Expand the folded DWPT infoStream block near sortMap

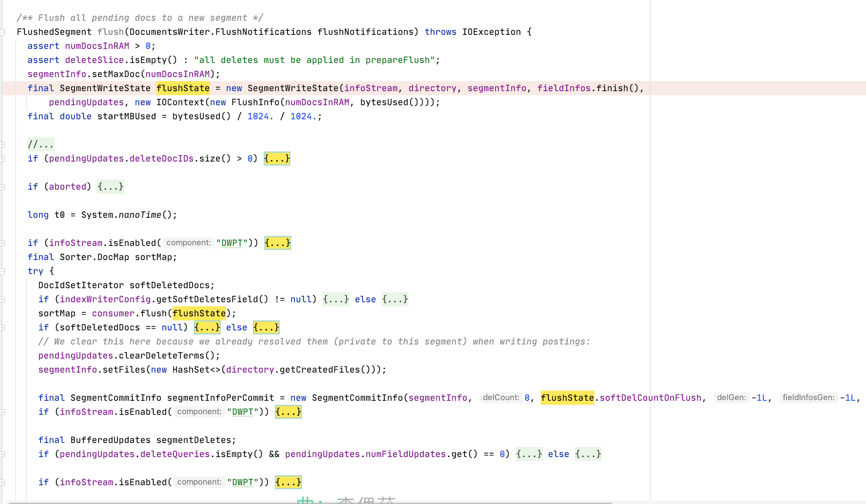pyautogui.click(x=277, y=243)
